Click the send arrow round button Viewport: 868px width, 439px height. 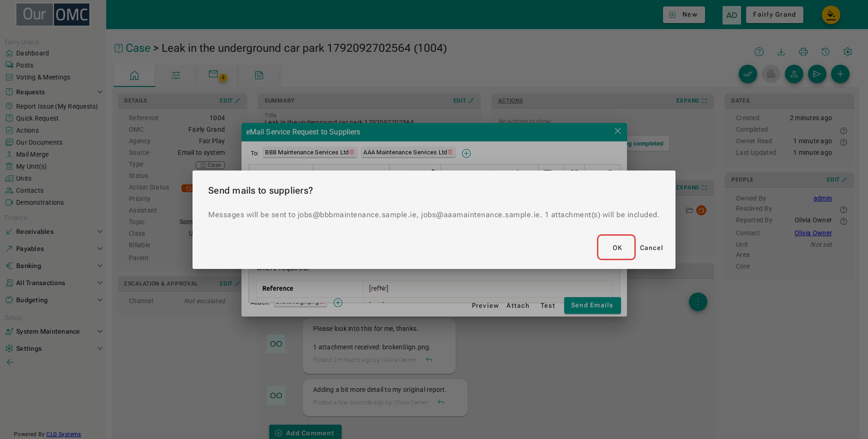(817, 74)
